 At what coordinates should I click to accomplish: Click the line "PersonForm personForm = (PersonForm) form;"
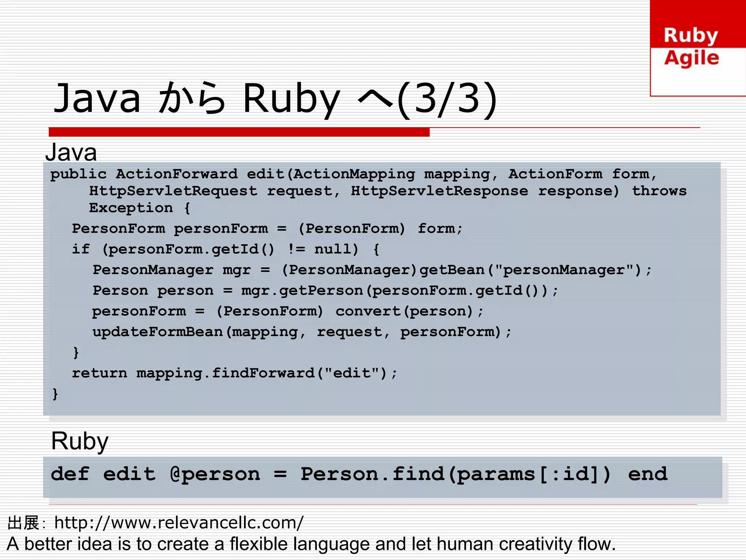pyautogui.click(x=267, y=229)
